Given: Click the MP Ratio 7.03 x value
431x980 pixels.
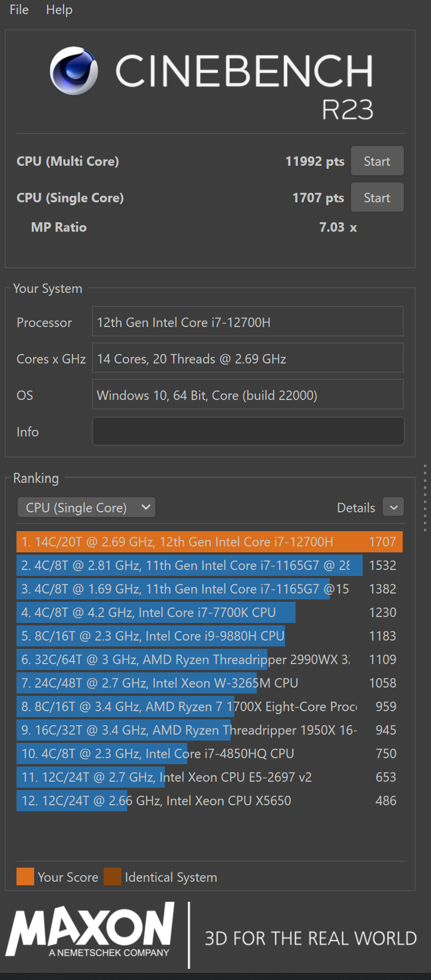Looking at the screenshot, I should [338, 227].
